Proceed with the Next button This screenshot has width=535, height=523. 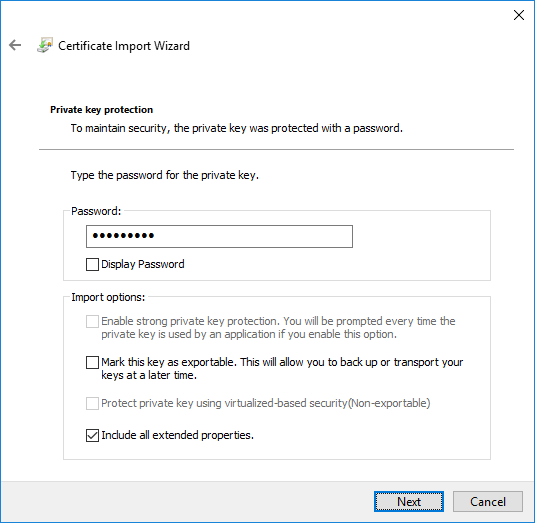[409, 502]
